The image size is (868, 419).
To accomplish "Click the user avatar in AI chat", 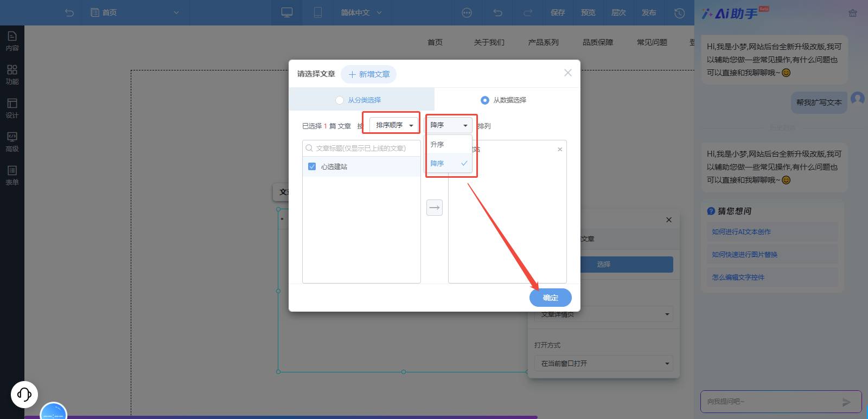I will [x=858, y=99].
